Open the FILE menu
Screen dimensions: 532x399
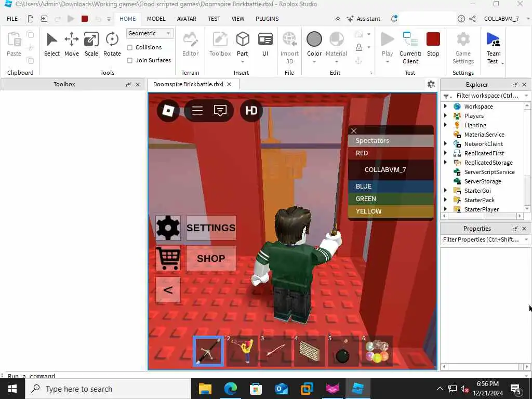pyautogui.click(x=12, y=19)
